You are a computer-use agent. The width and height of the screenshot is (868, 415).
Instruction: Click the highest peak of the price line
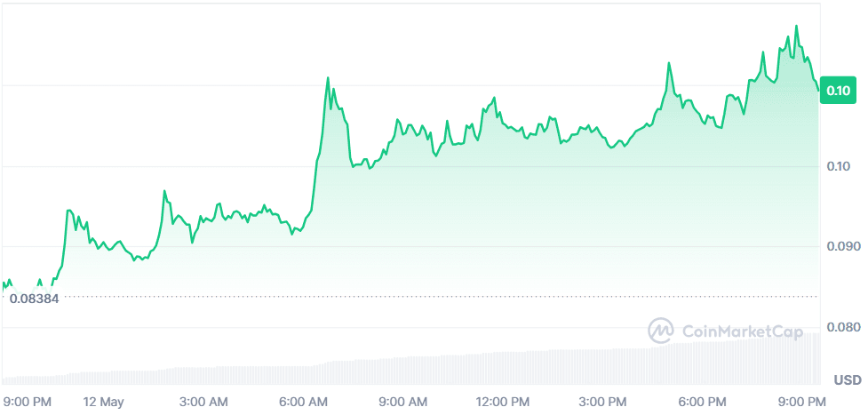pyautogui.click(x=796, y=26)
